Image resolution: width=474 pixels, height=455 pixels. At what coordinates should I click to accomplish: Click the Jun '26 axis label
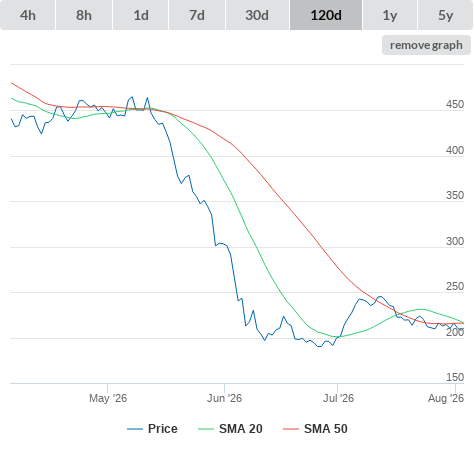pyautogui.click(x=224, y=398)
